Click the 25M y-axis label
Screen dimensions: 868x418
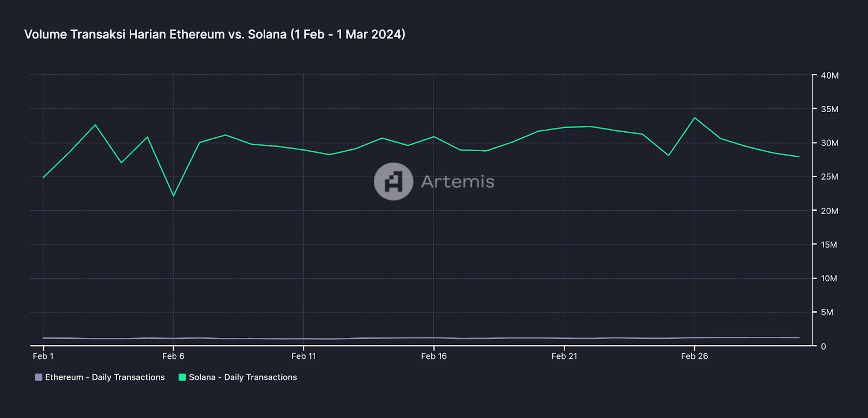[829, 177]
